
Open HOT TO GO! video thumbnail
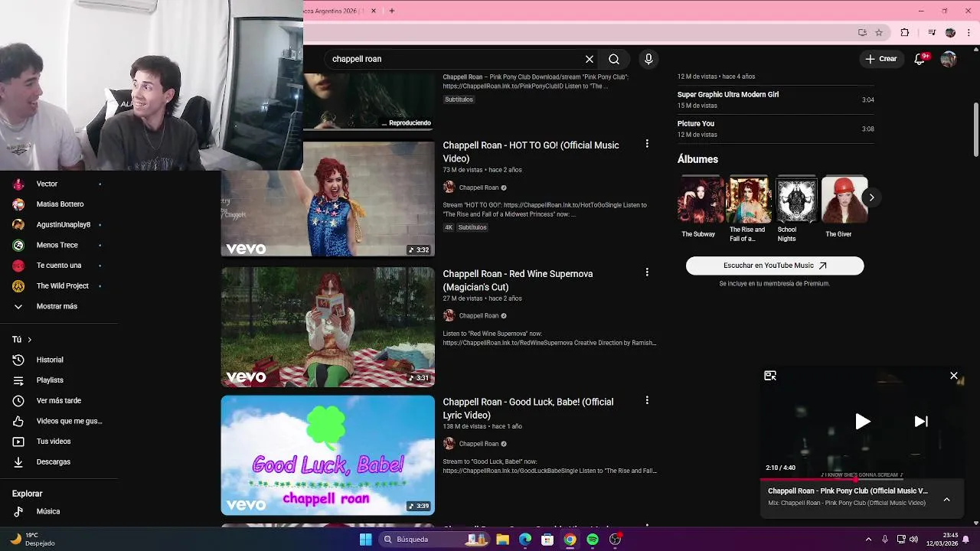tap(328, 198)
